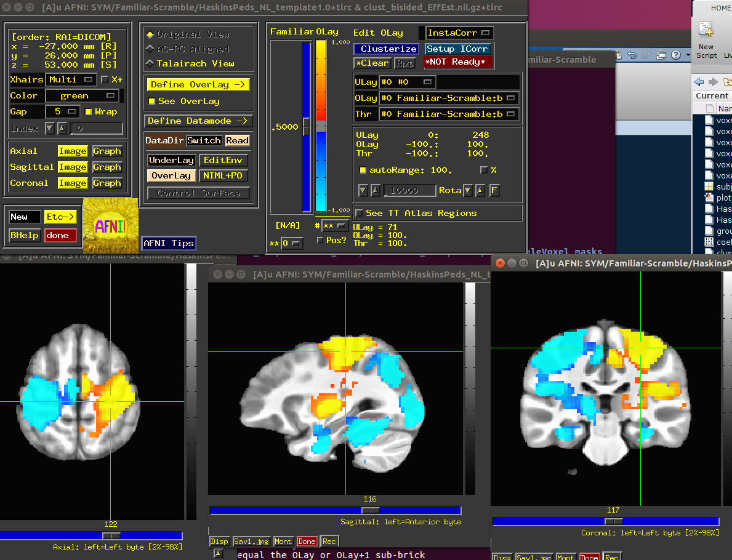Click the UnderLay chooser button
Screen dimensions: 732x560
171,160
